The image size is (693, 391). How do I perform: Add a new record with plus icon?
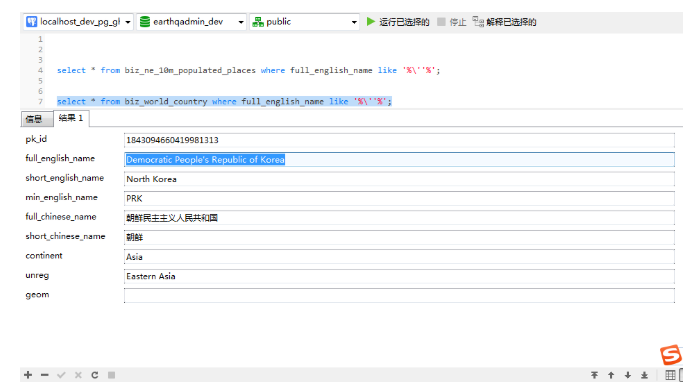tap(28, 375)
